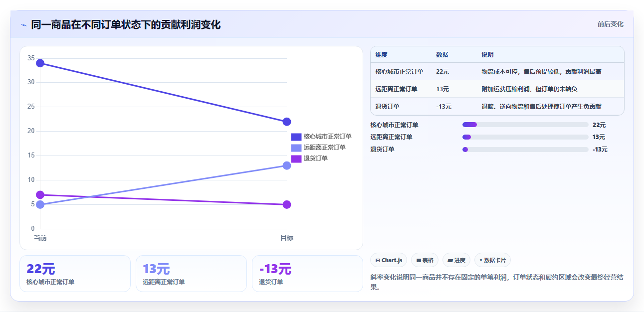Image resolution: width=644 pixels, height=312 pixels.
Task: Select the -13元 退货订单 stat card
Action: 307,274
